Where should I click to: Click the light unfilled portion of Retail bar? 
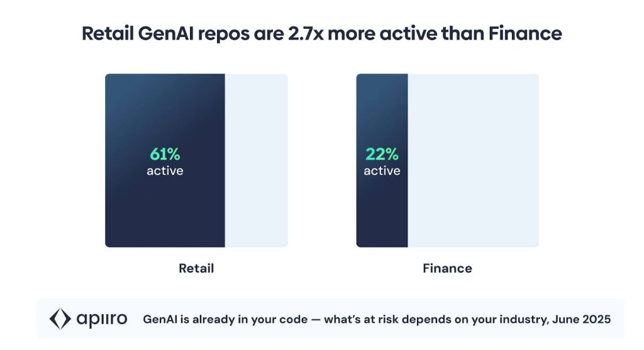[256, 160]
